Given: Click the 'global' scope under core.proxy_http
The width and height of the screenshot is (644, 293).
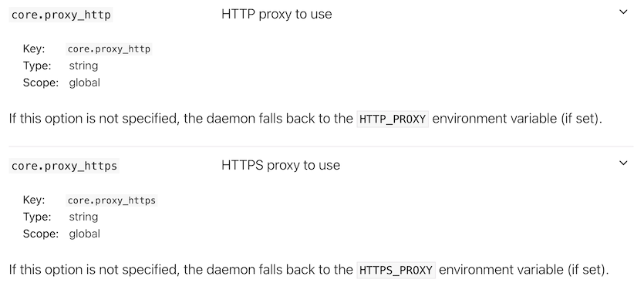Looking at the screenshot, I should click(x=85, y=83).
